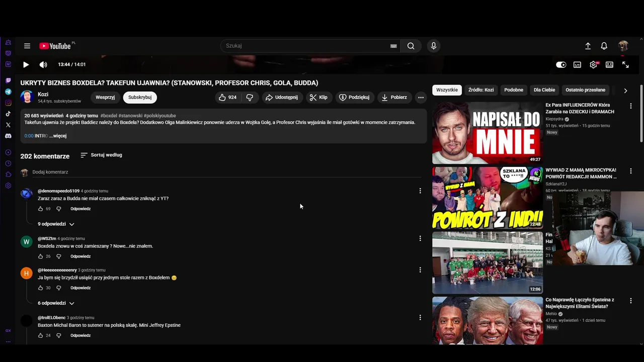Image resolution: width=644 pixels, height=362 pixels.
Task: Expand the description with ...więcej
Action: (58, 136)
